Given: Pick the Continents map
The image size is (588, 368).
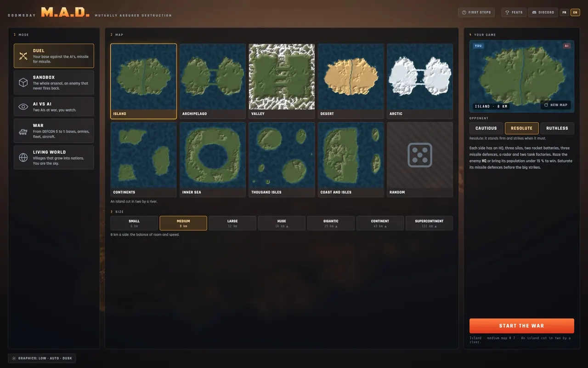Looking at the screenshot, I should point(143,160).
